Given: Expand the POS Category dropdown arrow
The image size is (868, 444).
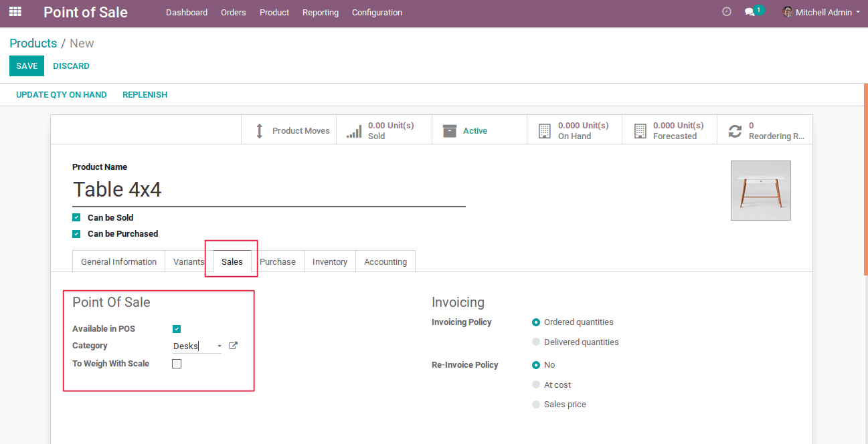Looking at the screenshot, I should pyautogui.click(x=220, y=346).
